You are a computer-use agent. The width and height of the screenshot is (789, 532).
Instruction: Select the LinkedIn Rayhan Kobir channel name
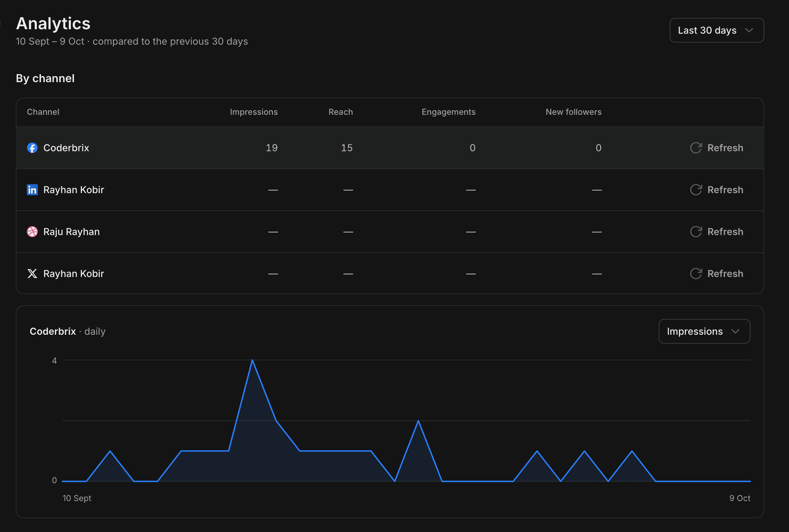(x=74, y=190)
